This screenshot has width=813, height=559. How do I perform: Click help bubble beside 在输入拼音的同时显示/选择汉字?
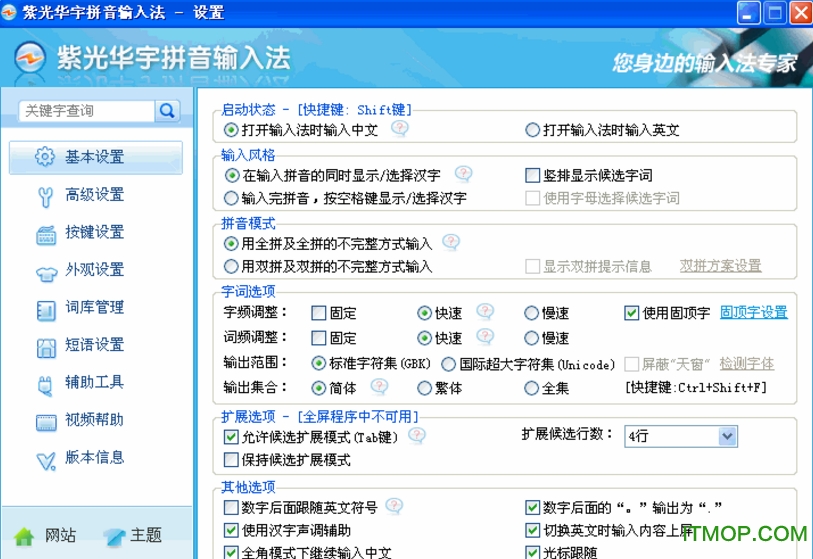[463, 173]
